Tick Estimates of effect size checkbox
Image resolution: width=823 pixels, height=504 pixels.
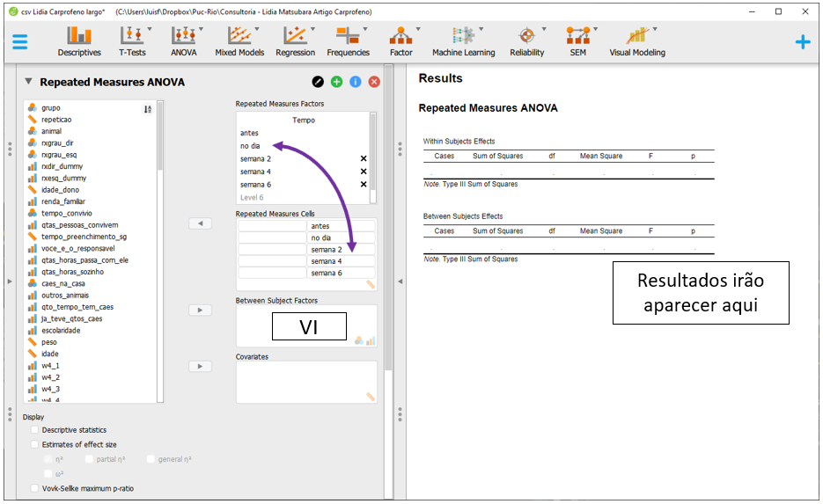[x=35, y=445]
